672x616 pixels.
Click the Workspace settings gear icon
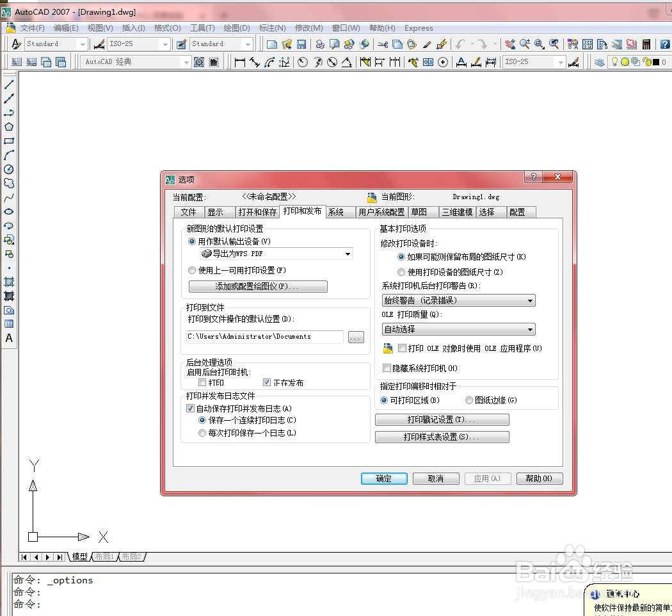click(x=199, y=63)
